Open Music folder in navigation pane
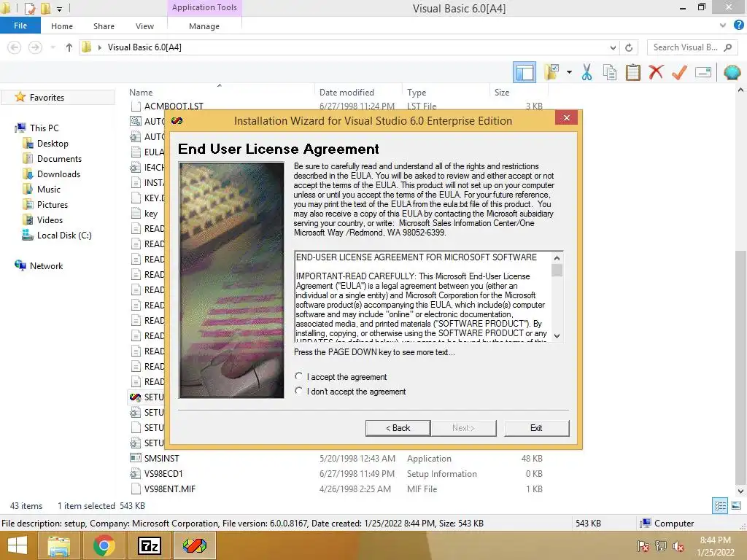 click(x=49, y=189)
